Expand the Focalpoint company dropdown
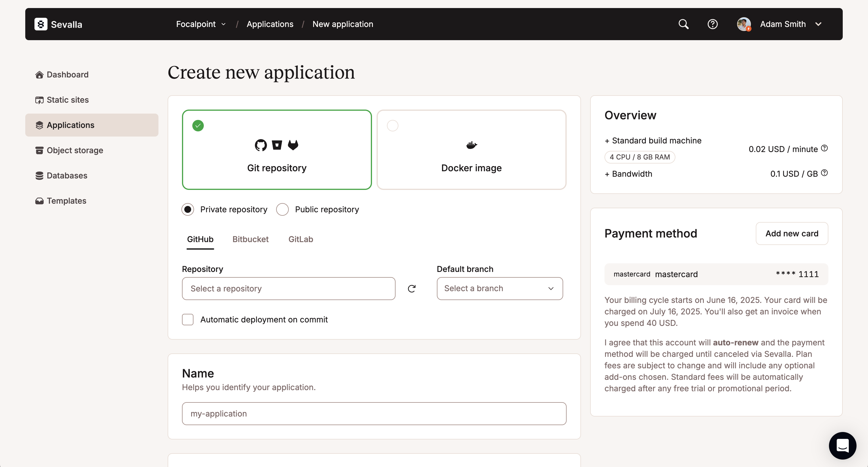868x467 pixels. click(201, 24)
